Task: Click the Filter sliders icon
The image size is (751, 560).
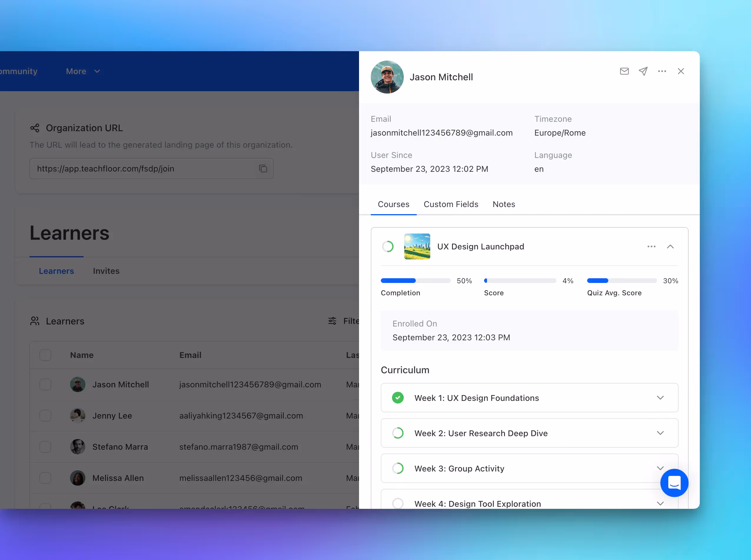Action: point(332,321)
